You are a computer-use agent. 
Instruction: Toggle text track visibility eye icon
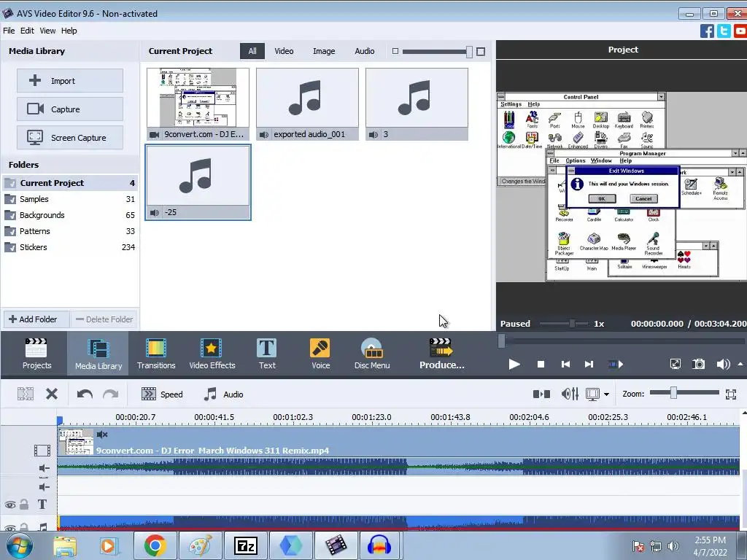(10, 505)
